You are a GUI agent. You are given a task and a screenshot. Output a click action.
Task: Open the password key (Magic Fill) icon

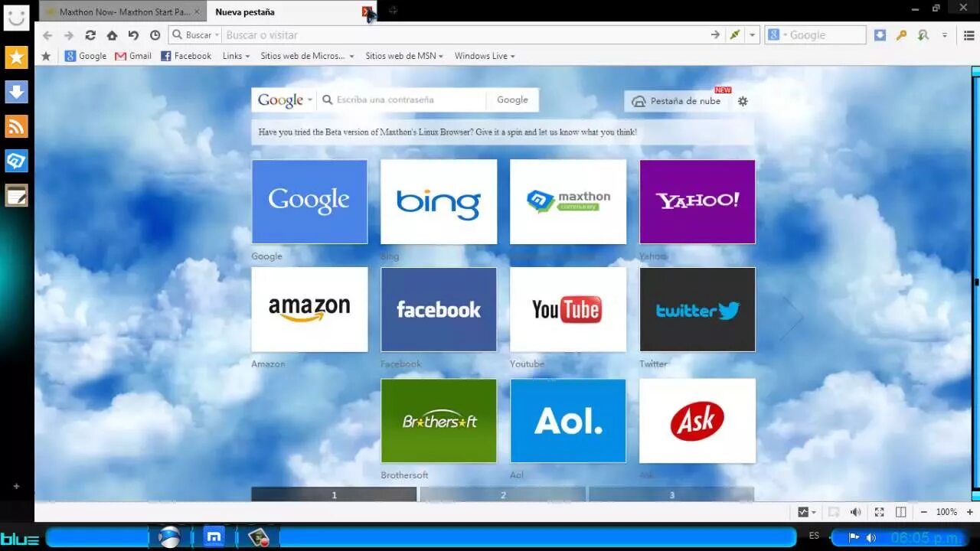[901, 35]
